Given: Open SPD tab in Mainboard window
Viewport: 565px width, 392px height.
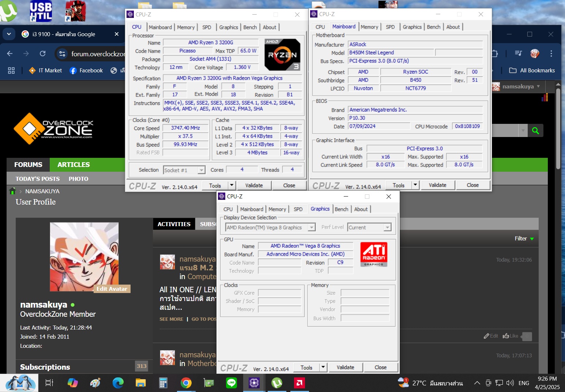Looking at the screenshot, I should 390,27.
